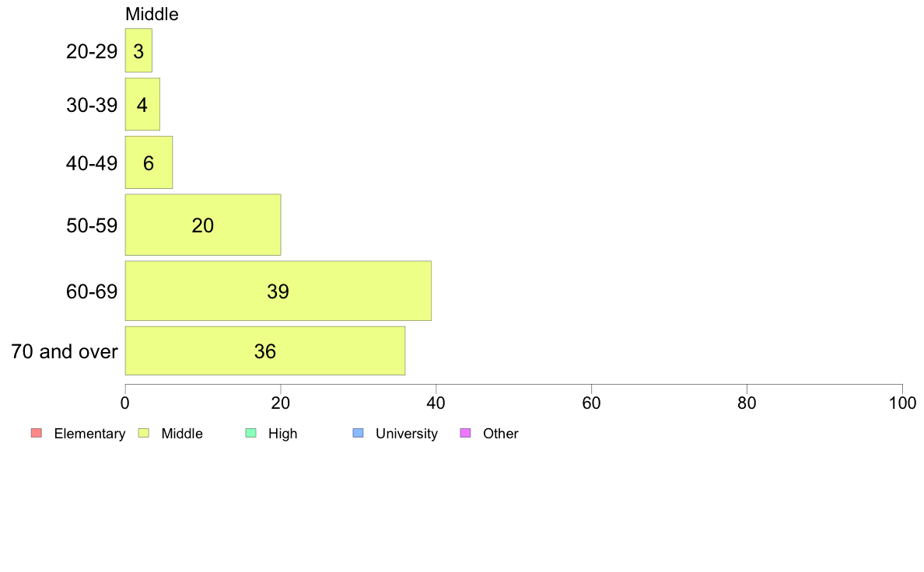Select the 30-39 bar showing 4
Viewport: 924px width, 572px height.
[x=142, y=104]
